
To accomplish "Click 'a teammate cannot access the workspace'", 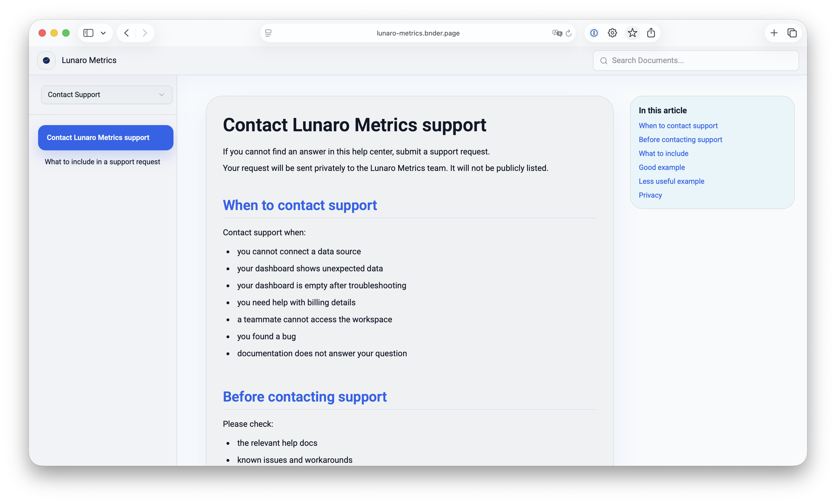I will pyautogui.click(x=315, y=320).
